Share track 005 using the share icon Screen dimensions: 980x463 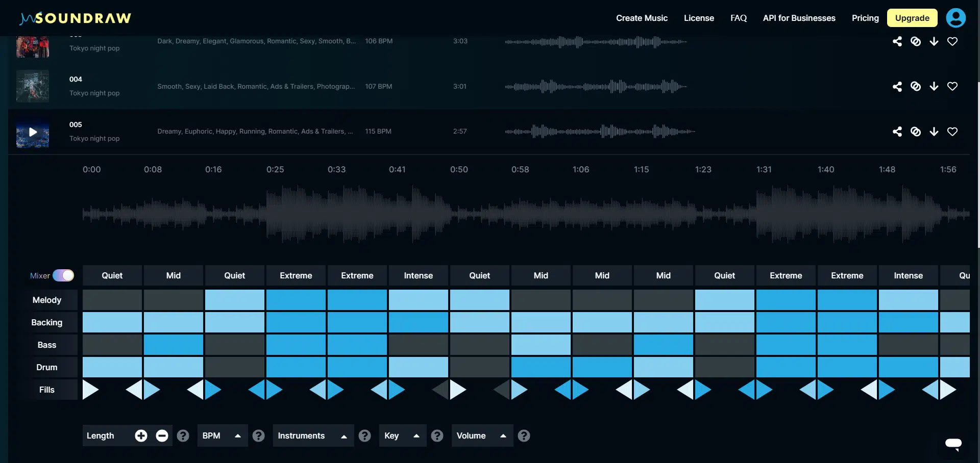click(897, 132)
